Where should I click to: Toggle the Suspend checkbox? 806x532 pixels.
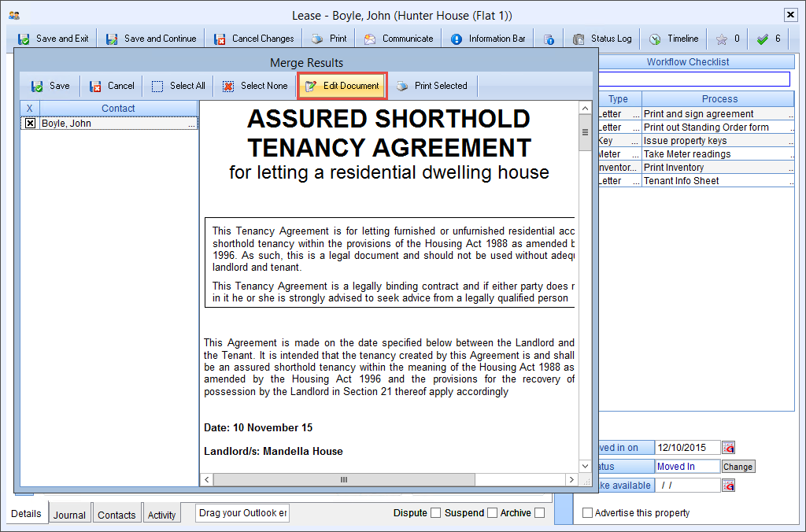coord(492,513)
